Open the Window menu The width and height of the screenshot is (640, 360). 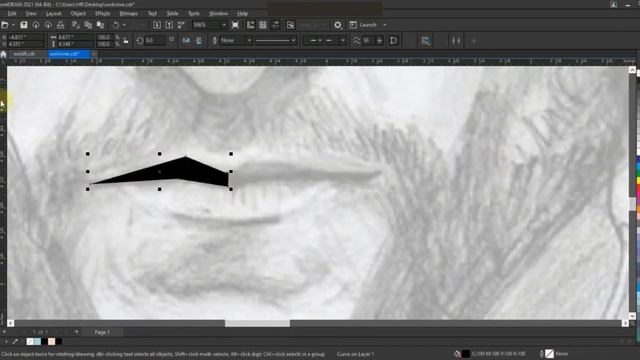pyautogui.click(x=218, y=13)
